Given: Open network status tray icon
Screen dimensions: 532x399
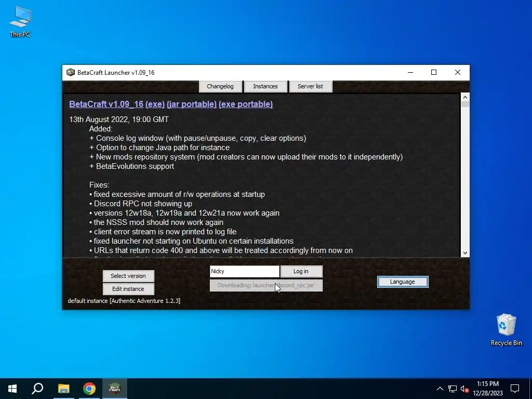Looking at the screenshot, I should [x=453, y=389].
